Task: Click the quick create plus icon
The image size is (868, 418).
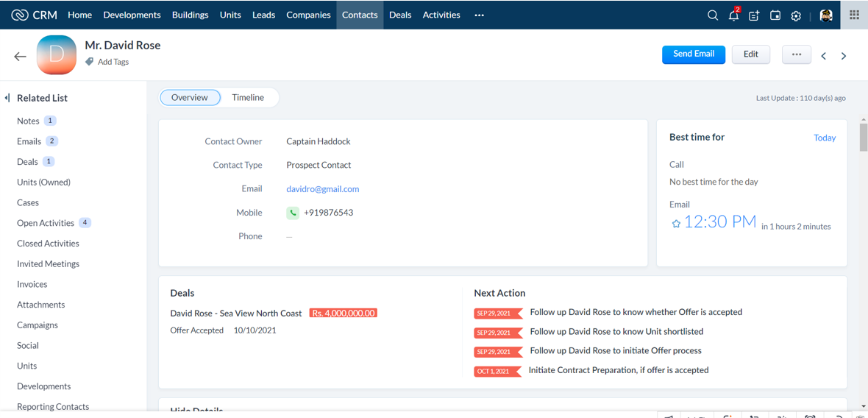Action: pos(754,15)
